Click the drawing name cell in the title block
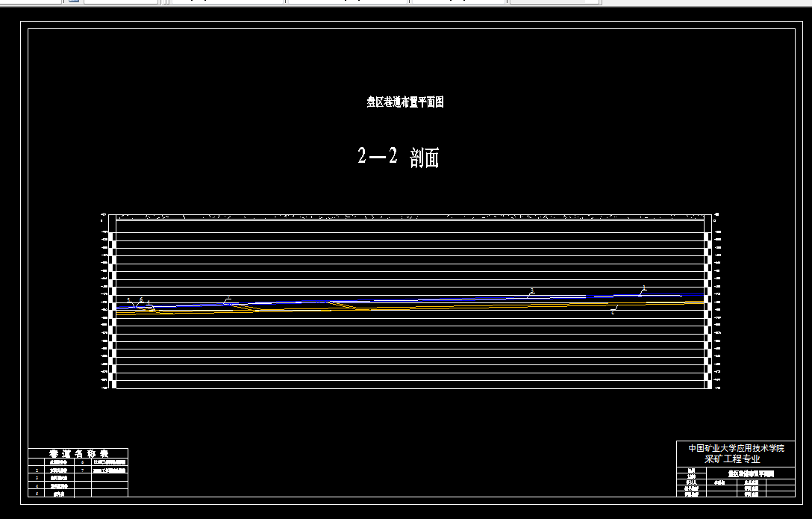812x519 pixels. click(751, 473)
